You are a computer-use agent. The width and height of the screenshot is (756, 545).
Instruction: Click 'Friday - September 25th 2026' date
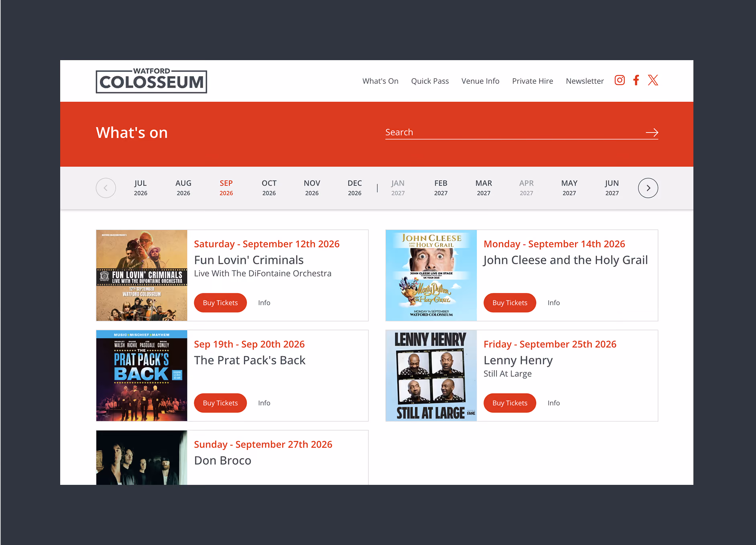(x=550, y=344)
